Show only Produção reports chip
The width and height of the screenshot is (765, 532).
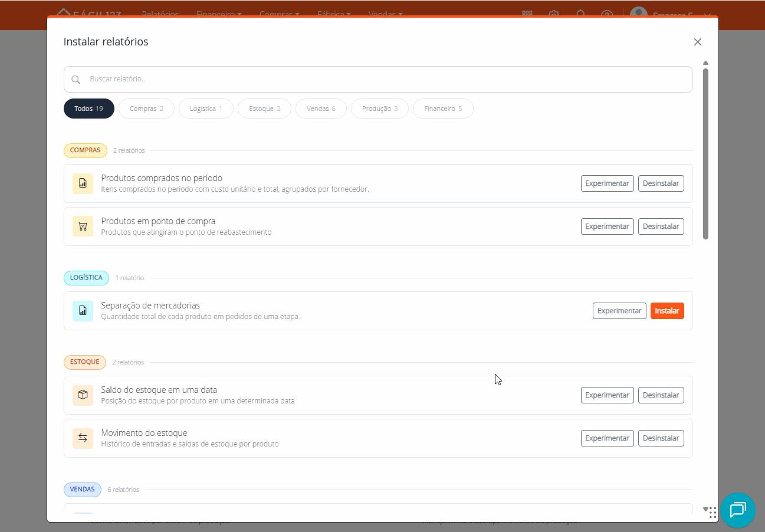click(380, 109)
